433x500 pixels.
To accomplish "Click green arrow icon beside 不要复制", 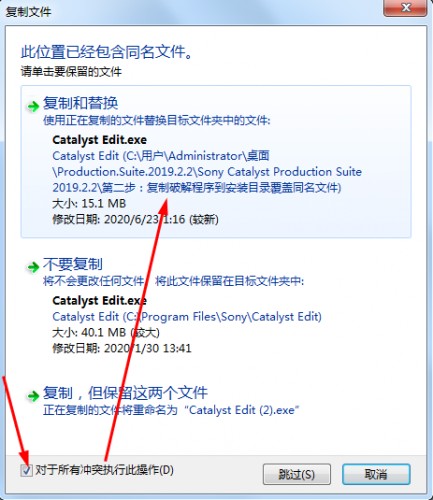I will pos(33,267).
